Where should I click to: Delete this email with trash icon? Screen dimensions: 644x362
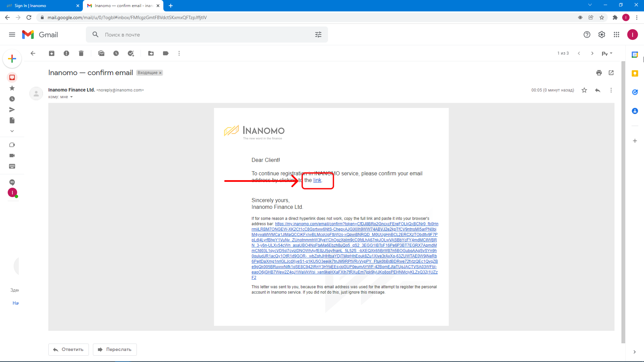[x=81, y=53]
